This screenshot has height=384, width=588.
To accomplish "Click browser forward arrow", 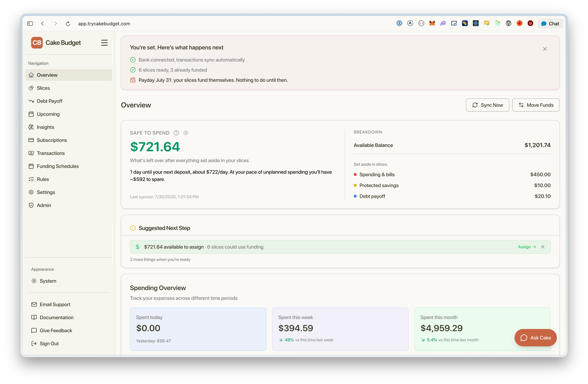I will [x=56, y=24].
